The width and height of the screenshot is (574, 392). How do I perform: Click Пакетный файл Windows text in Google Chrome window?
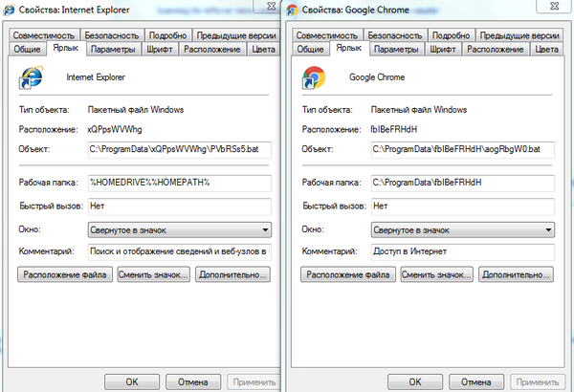pos(419,110)
